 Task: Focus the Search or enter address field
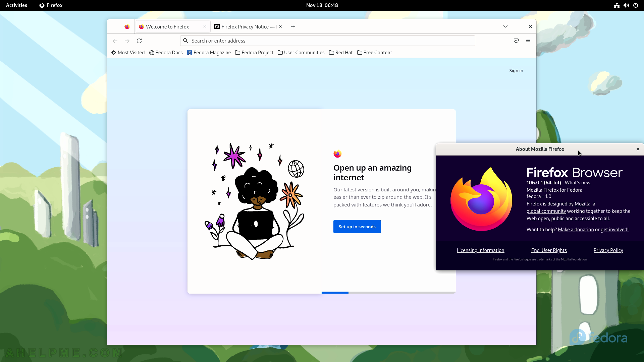[x=328, y=41]
